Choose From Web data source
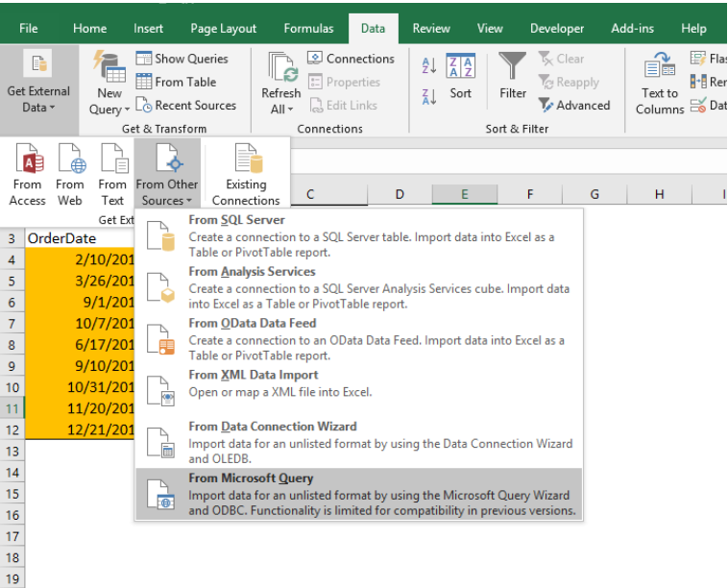 click(x=70, y=175)
